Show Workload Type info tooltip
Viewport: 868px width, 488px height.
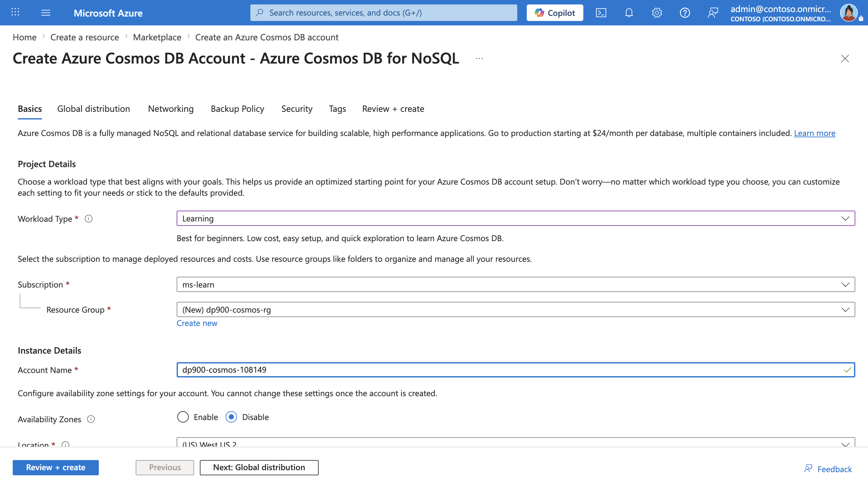tap(89, 219)
